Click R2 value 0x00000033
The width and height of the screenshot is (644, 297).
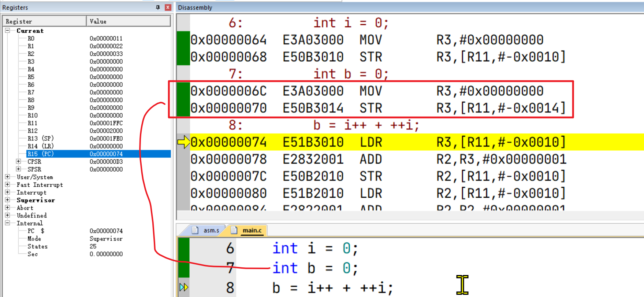click(106, 54)
